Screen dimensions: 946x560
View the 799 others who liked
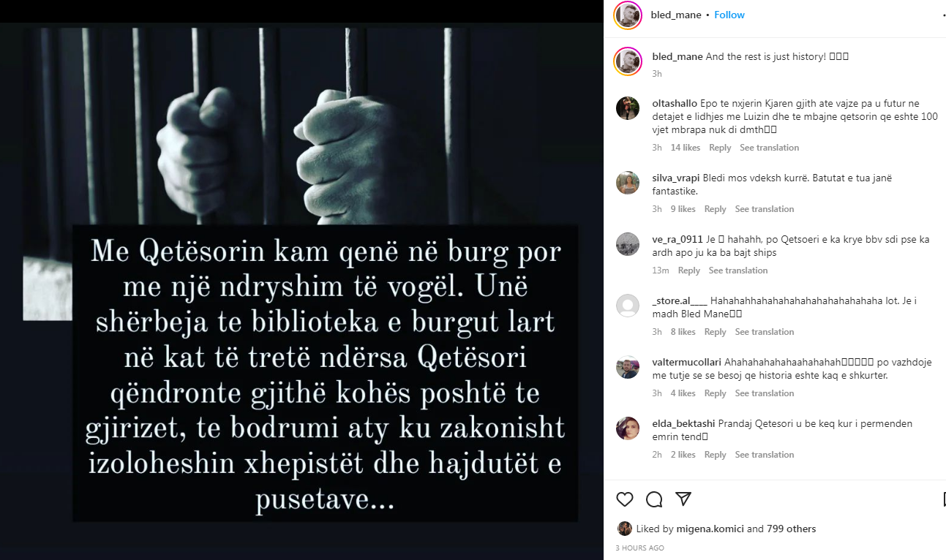791,529
